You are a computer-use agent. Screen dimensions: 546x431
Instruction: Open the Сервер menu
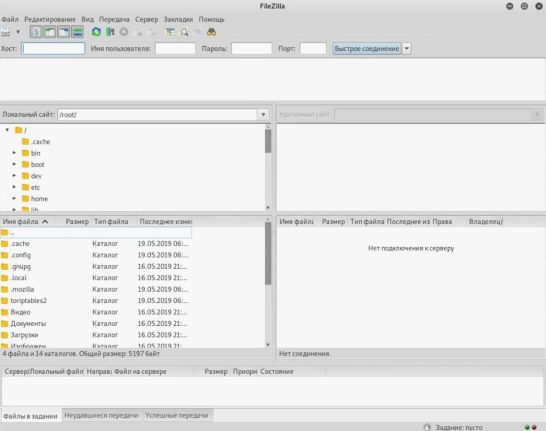[x=147, y=19]
